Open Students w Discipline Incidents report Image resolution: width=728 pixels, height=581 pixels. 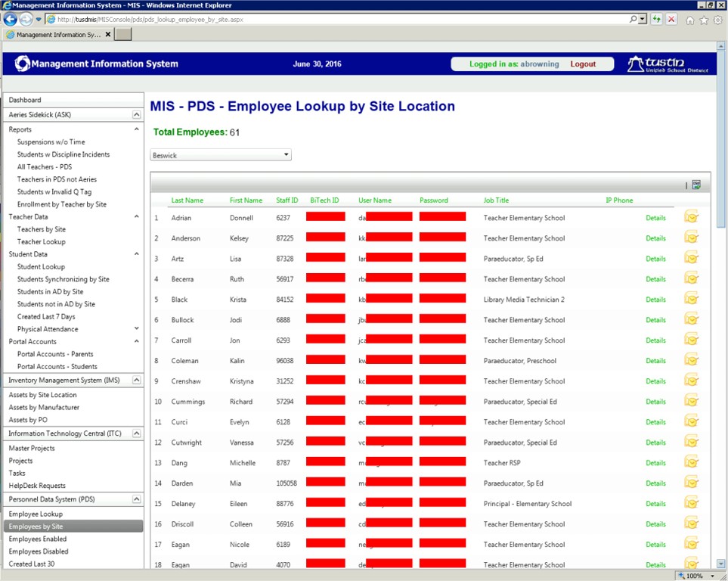tap(64, 154)
